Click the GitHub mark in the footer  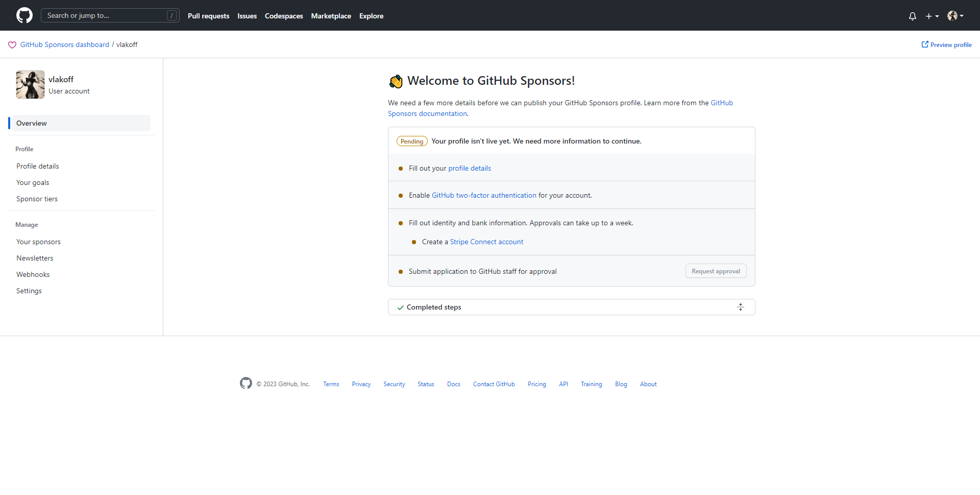coord(246,383)
